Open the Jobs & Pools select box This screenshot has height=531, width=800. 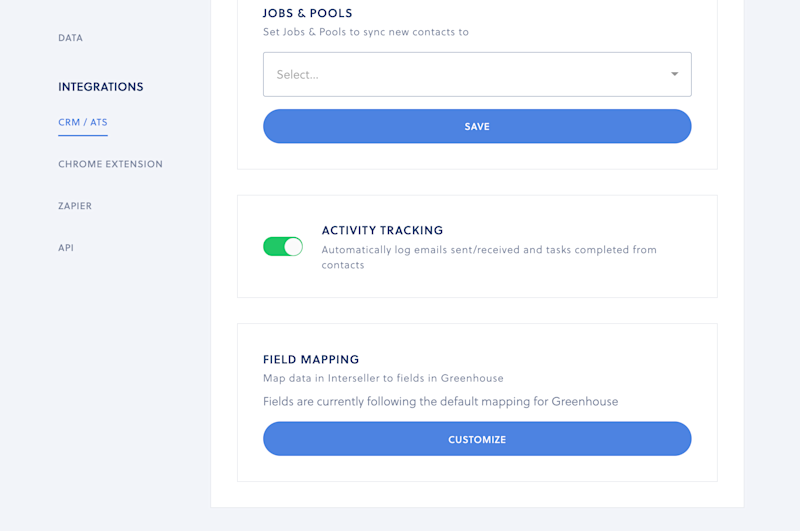click(477, 74)
